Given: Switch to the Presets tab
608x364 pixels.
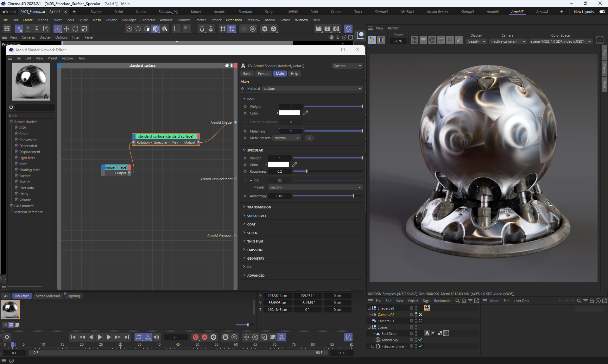Looking at the screenshot, I should 263,74.
